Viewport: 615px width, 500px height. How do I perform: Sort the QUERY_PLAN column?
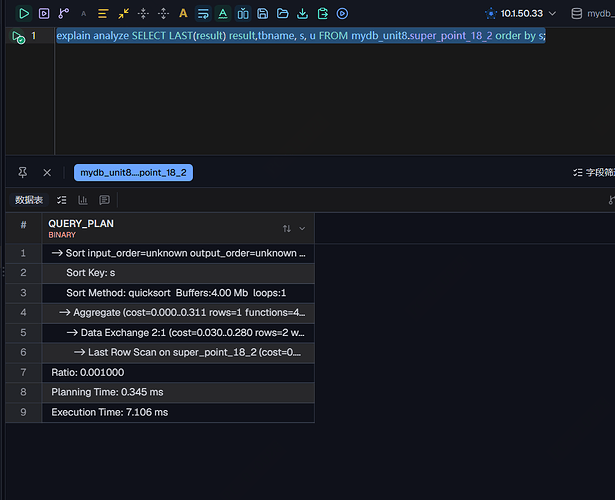tap(287, 228)
